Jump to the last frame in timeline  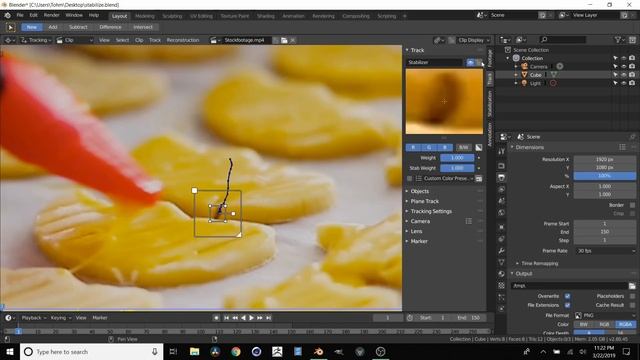(x=269, y=318)
